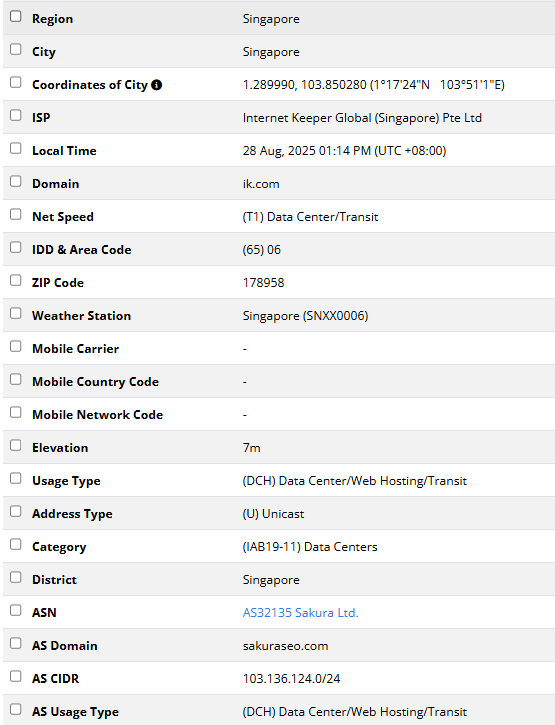Viewport: 555px width, 725px height.
Task: Tick the City row checkbox
Action: pyautogui.click(x=16, y=49)
